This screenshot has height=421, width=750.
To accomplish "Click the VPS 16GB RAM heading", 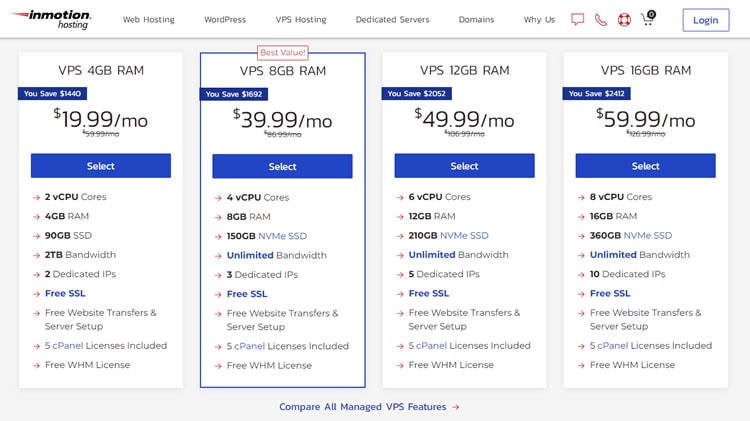I will 646,70.
